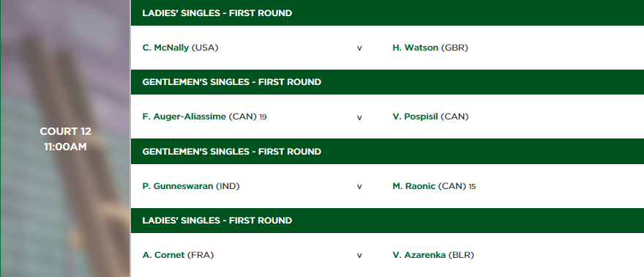Select the second Gentlemen's Singles First Round header
The height and width of the screenshot is (277, 644).
tap(387, 151)
